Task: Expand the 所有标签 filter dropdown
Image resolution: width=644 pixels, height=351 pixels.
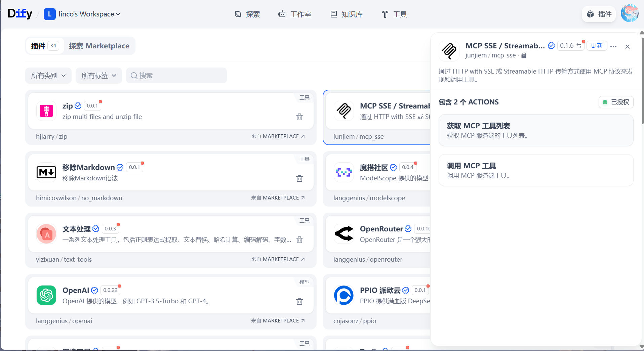Action: [x=99, y=76]
